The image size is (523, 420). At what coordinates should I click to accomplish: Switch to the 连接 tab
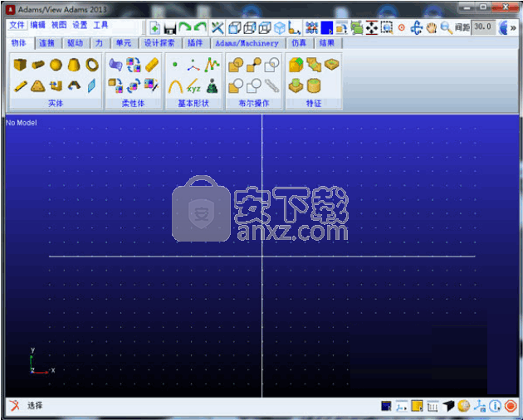[x=46, y=43]
